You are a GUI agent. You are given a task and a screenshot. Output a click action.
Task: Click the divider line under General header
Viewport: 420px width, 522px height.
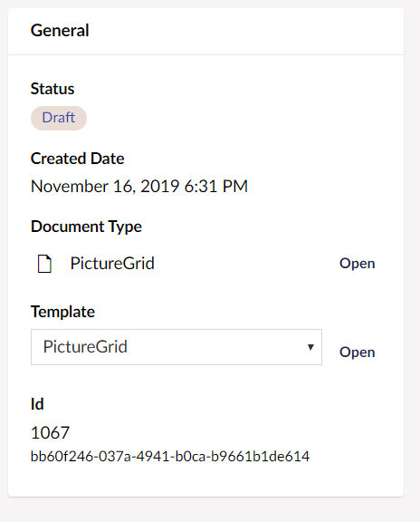[205, 54]
